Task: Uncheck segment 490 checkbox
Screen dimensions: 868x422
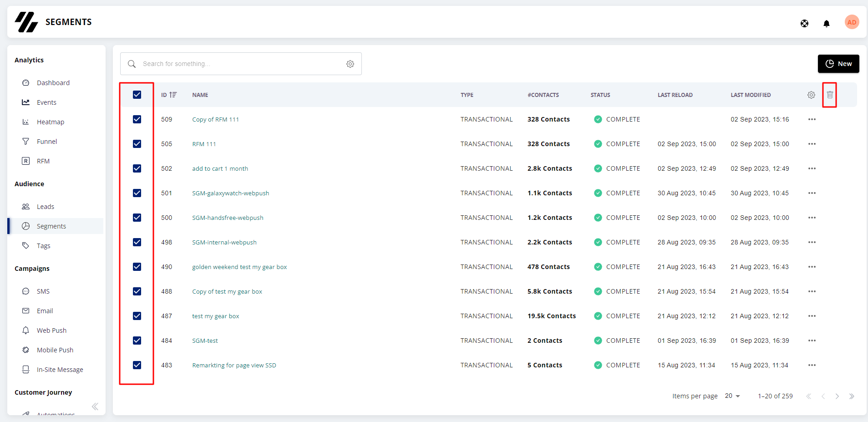Action: (x=137, y=267)
